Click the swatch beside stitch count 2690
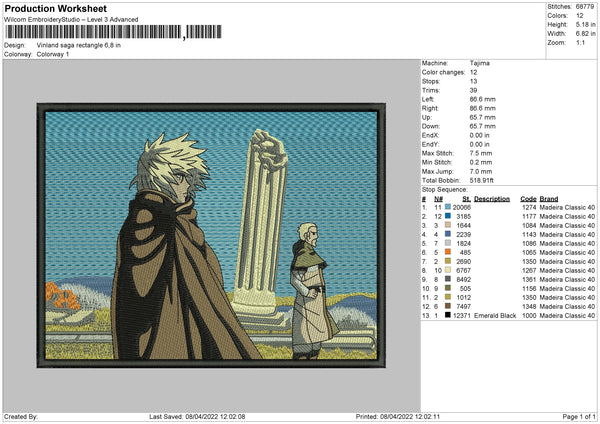600x424 pixels. (448, 261)
